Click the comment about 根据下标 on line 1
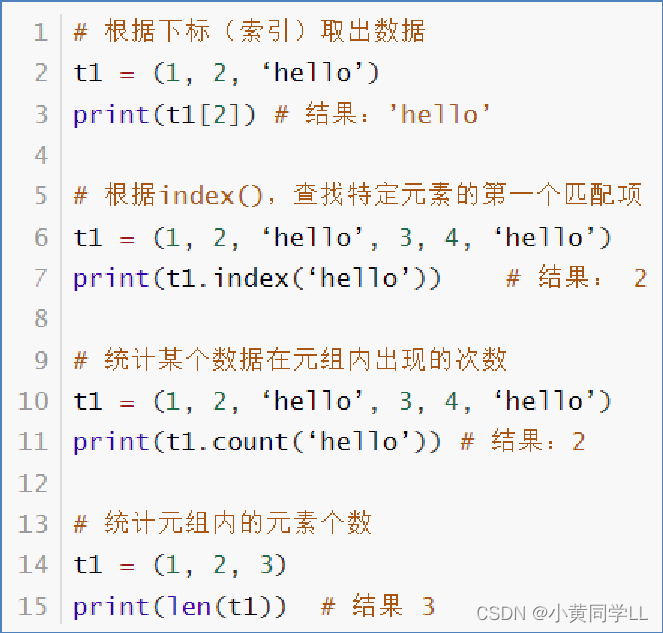Screen dimensions: 663x633 tap(249, 31)
